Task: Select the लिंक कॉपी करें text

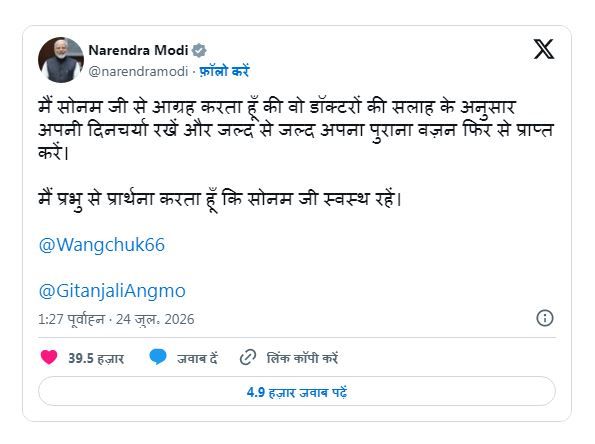Action: [x=302, y=358]
